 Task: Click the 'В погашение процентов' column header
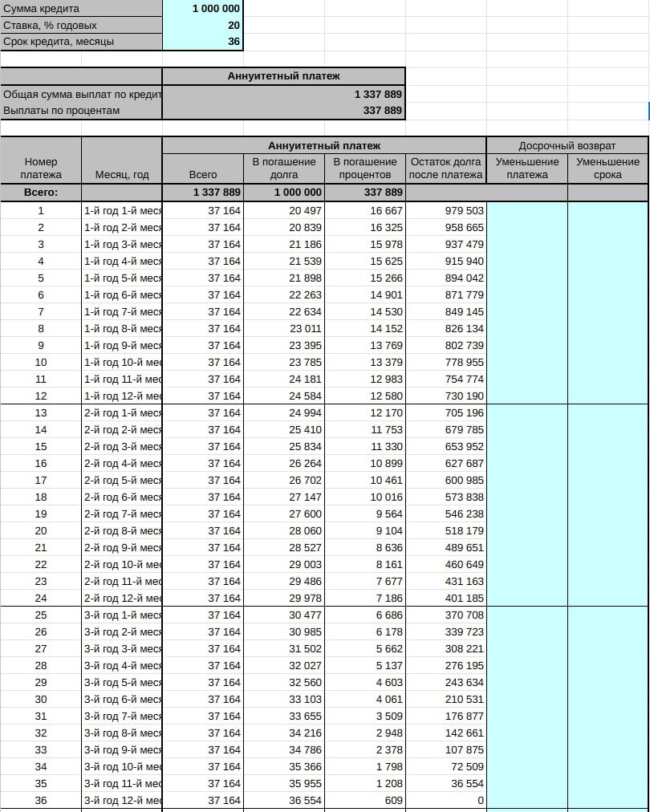tap(364, 168)
